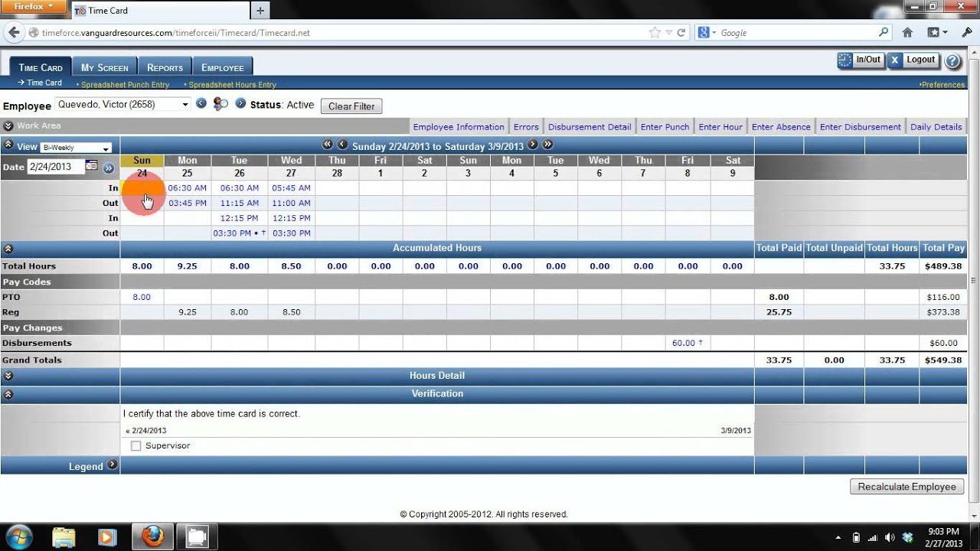
Task: Expand the Work Area section
Action: 8,126
